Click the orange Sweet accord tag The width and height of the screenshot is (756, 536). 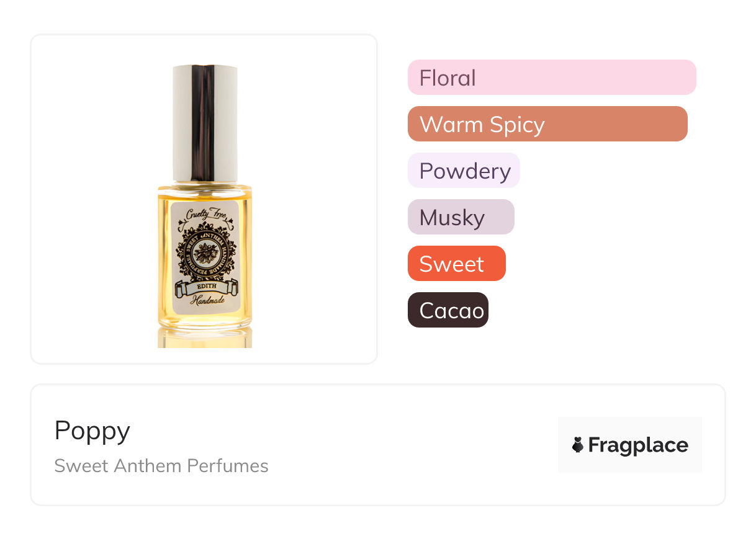pos(456,264)
